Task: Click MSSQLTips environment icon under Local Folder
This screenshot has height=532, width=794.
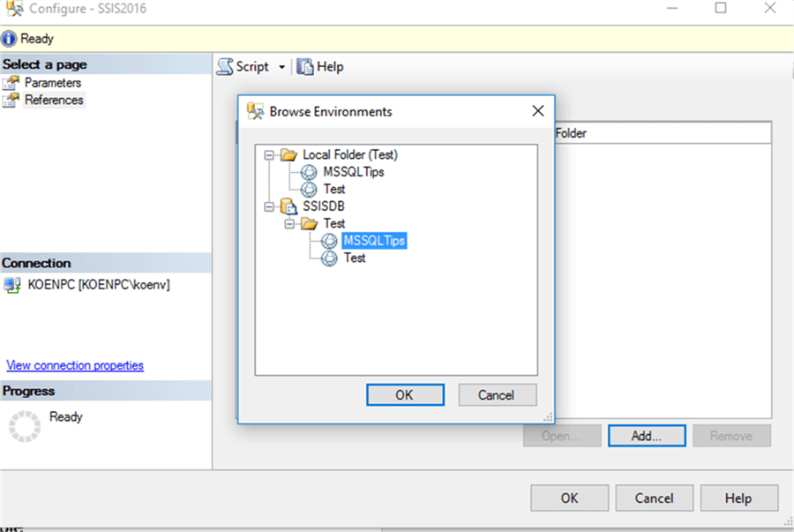Action: click(309, 172)
